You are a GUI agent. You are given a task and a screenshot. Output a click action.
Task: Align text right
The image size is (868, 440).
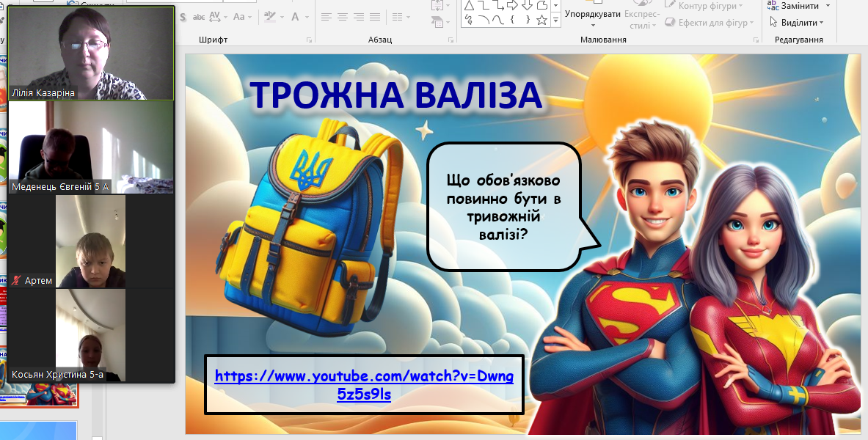click(359, 17)
